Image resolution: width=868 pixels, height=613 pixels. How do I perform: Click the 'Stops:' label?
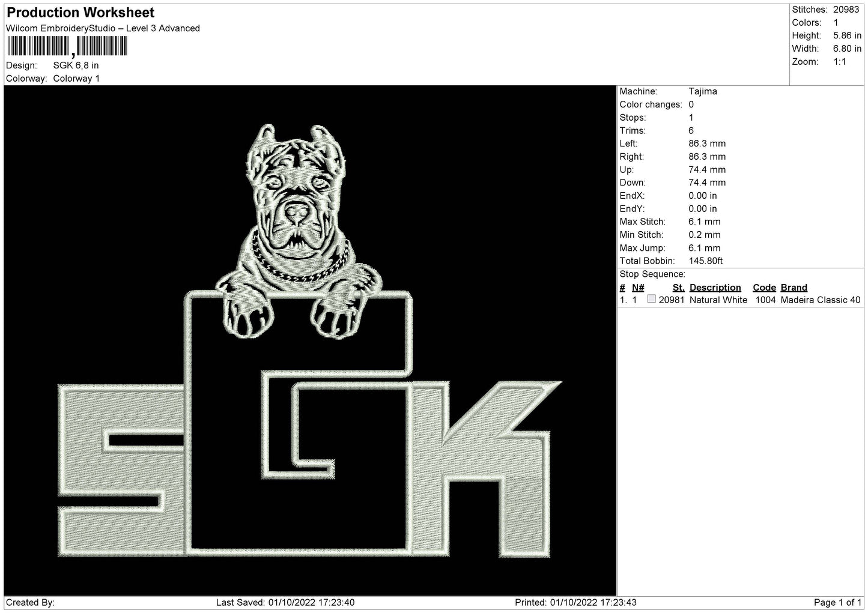[x=633, y=118]
